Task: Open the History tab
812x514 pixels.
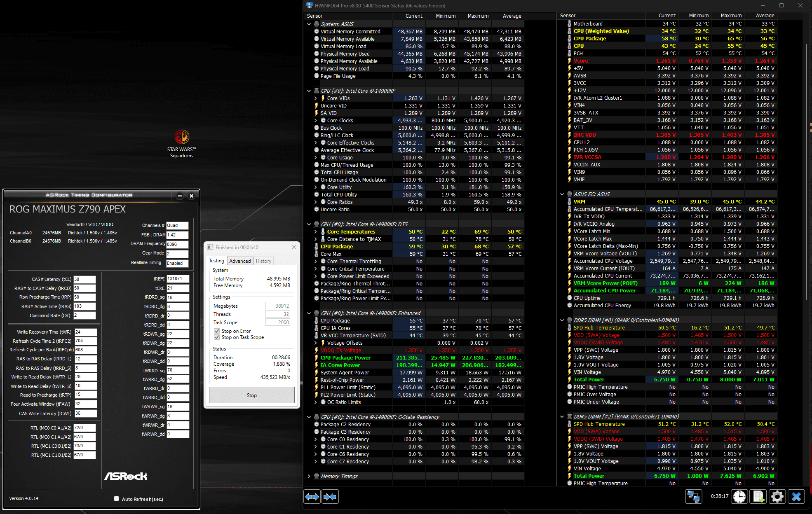Action: tap(263, 261)
